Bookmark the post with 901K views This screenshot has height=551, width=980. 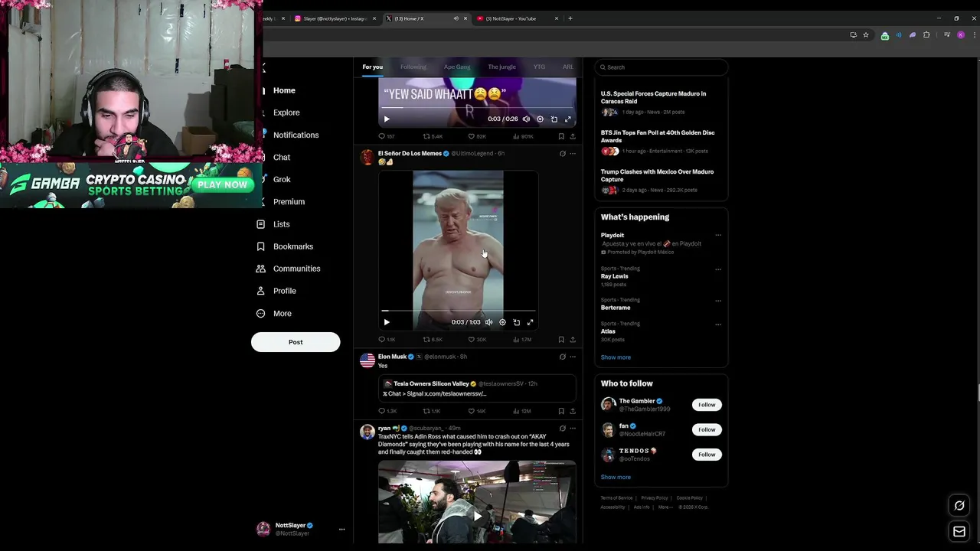pos(561,136)
